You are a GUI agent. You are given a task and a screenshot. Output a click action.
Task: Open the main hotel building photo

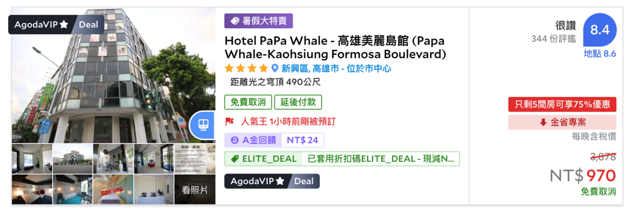113,75
